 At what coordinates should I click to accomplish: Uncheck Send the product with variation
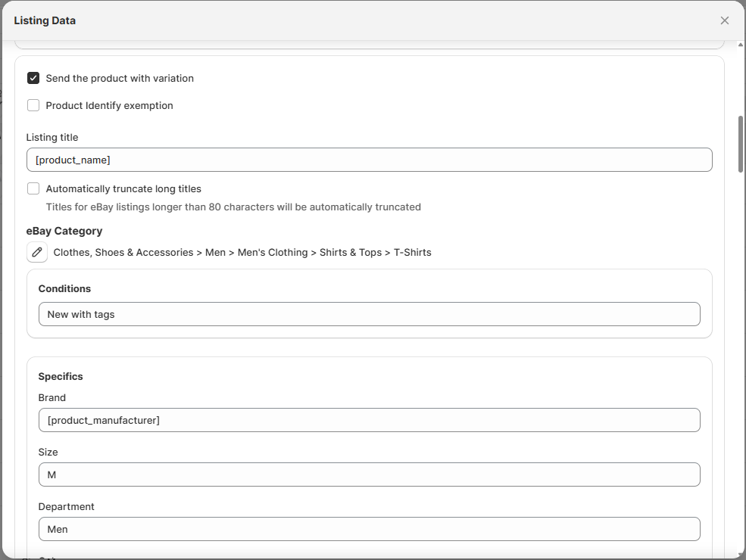coord(33,78)
